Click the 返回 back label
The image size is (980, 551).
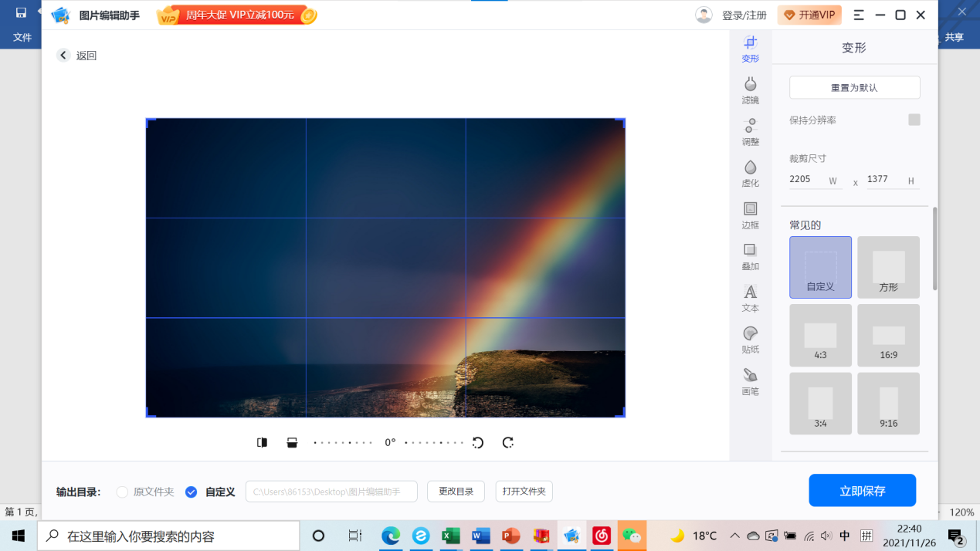(86, 56)
